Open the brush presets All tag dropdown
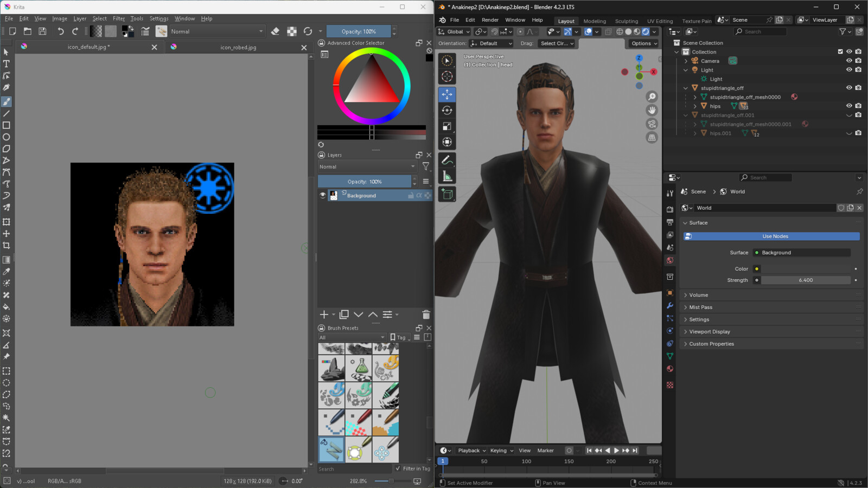 [x=352, y=337]
